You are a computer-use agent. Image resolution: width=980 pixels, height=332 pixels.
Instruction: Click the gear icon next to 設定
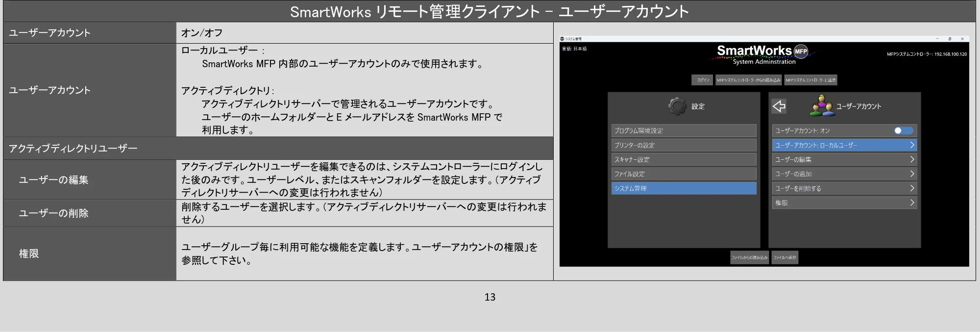tap(677, 106)
